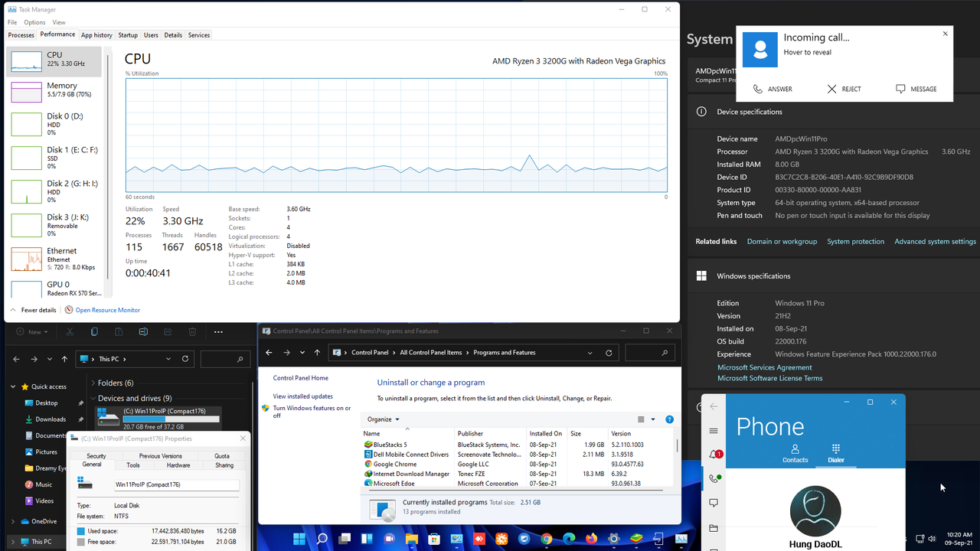Select C: drive capacity bar in This PC
980x551 pixels.
[x=171, y=419]
